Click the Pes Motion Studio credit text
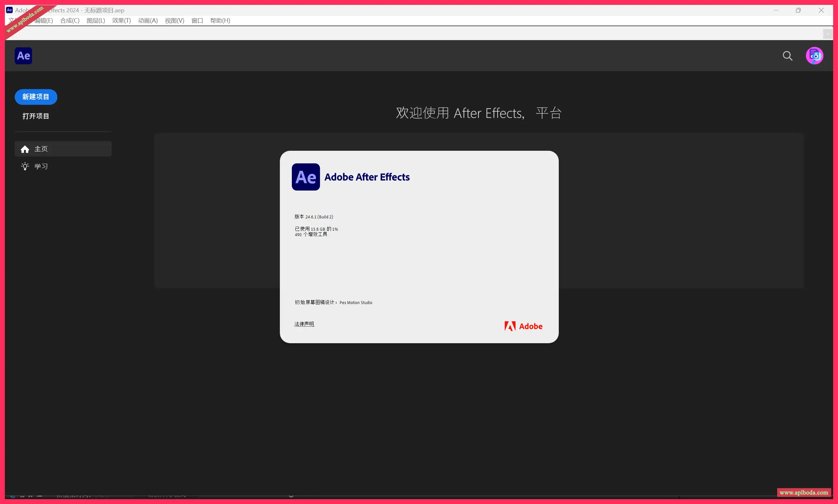The image size is (838, 504). 356,302
